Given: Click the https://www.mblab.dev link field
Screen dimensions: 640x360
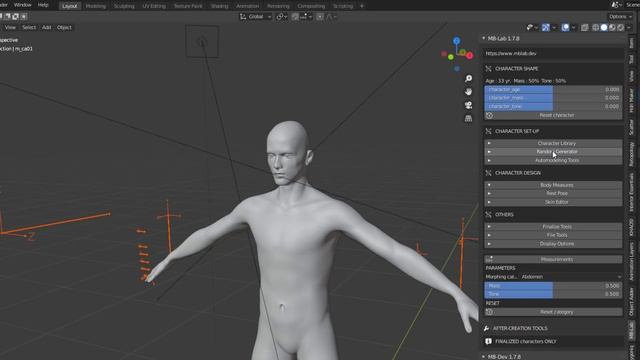Looking at the screenshot, I should [x=553, y=53].
